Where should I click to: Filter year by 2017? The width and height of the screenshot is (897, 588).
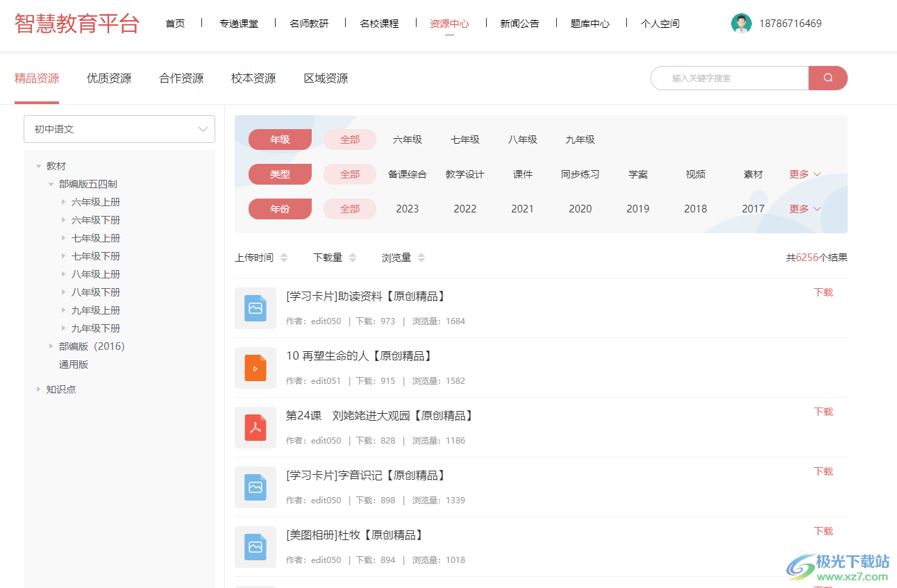point(753,209)
